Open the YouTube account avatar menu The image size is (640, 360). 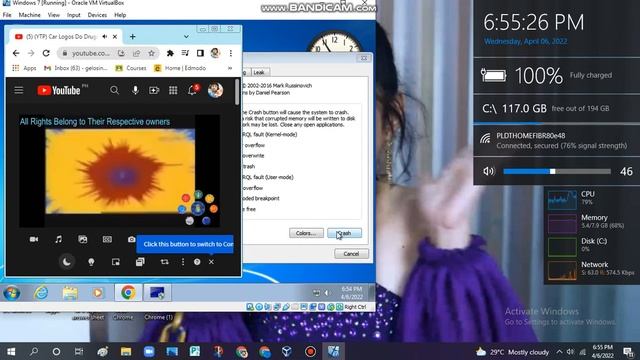click(215, 90)
